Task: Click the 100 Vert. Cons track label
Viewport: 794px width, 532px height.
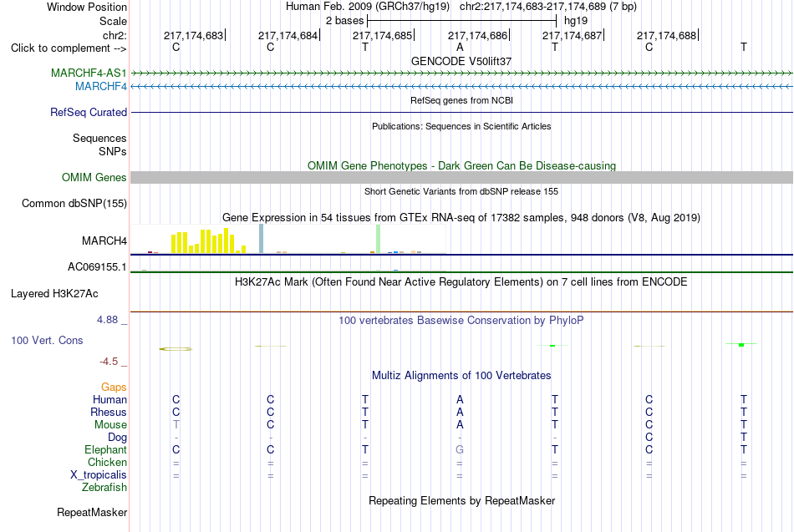Action: [47, 340]
